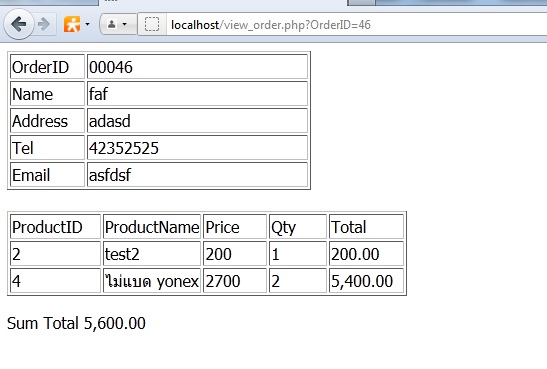Click the OrderID label cell
This screenshot has width=547, height=369.
click(47, 67)
